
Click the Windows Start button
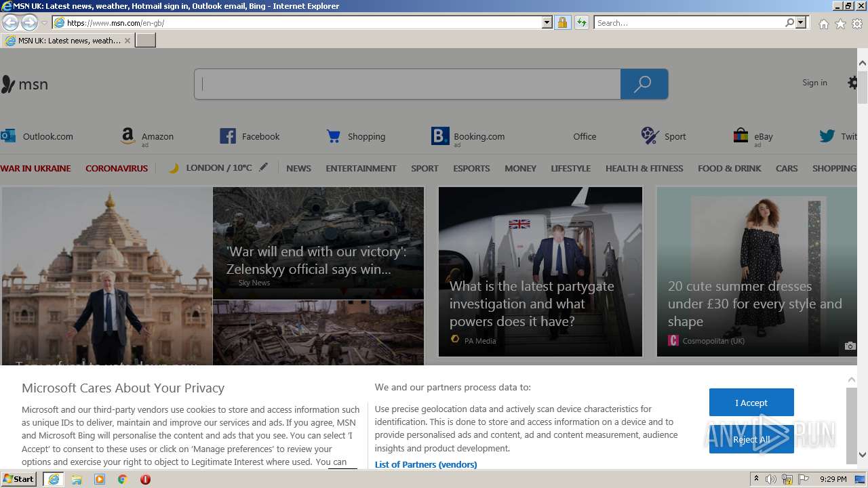(18, 479)
